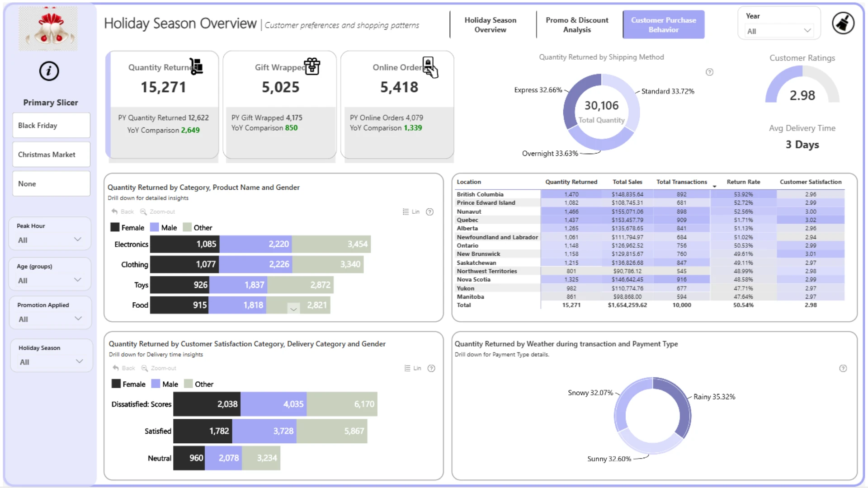Click the returns cart icon on Quantity Returned card
This screenshot has width=868, height=488.
(196, 66)
